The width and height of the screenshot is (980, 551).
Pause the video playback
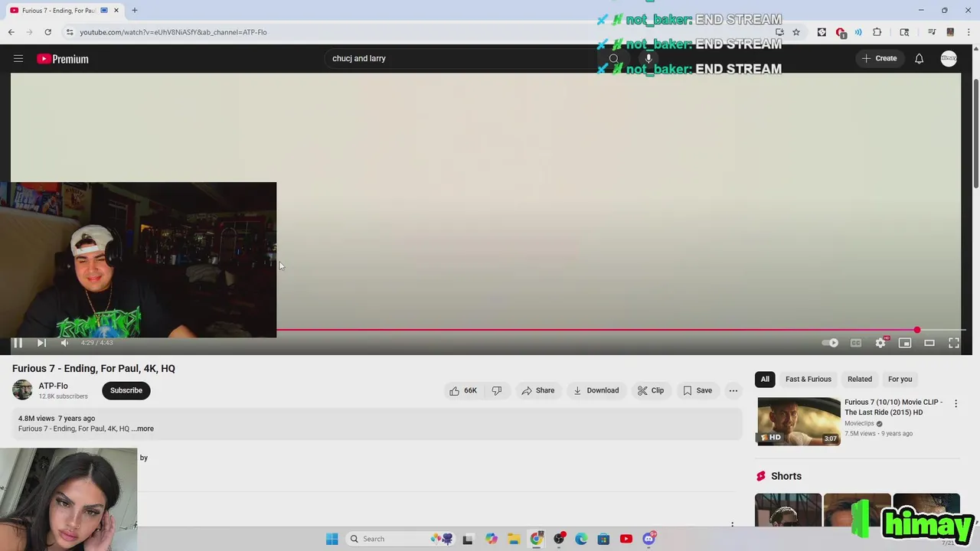coord(18,343)
